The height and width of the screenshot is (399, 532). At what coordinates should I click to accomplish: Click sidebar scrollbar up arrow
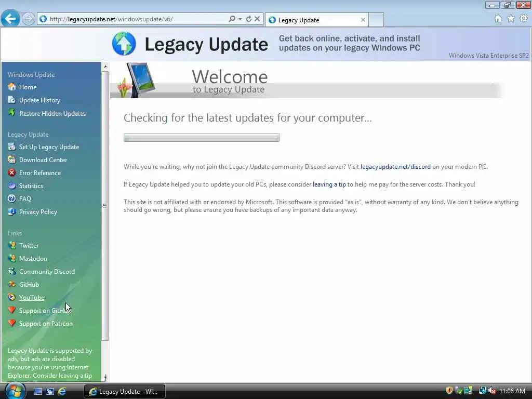pyautogui.click(x=105, y=66)
